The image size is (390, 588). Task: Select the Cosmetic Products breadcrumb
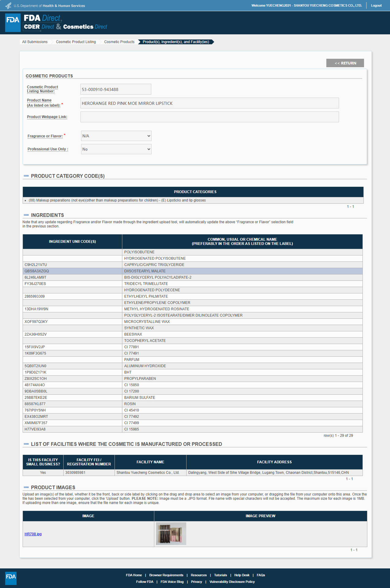point(119,42)
